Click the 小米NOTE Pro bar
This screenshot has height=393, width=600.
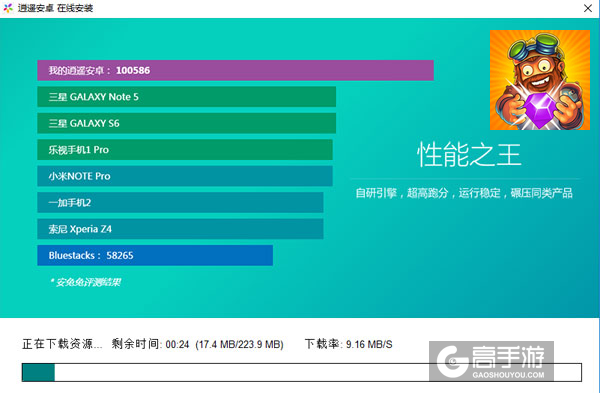(185, 176)
